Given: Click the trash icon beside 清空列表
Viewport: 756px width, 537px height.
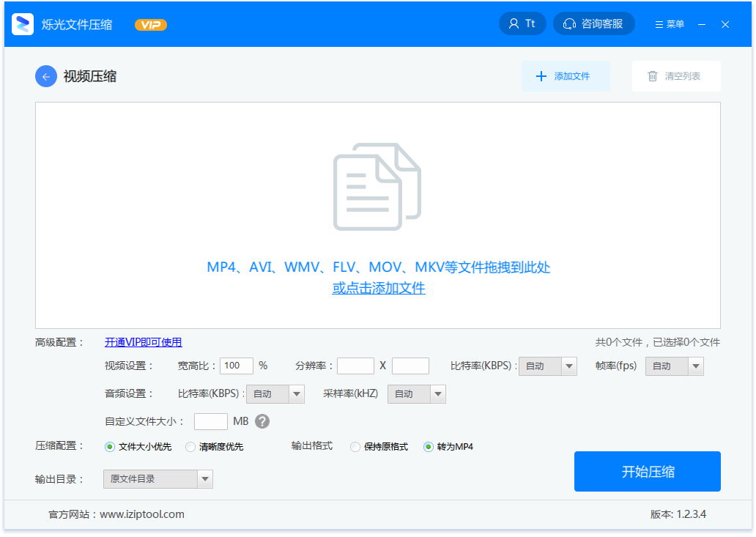Looking at the screenshot, I should click(651, 76).
